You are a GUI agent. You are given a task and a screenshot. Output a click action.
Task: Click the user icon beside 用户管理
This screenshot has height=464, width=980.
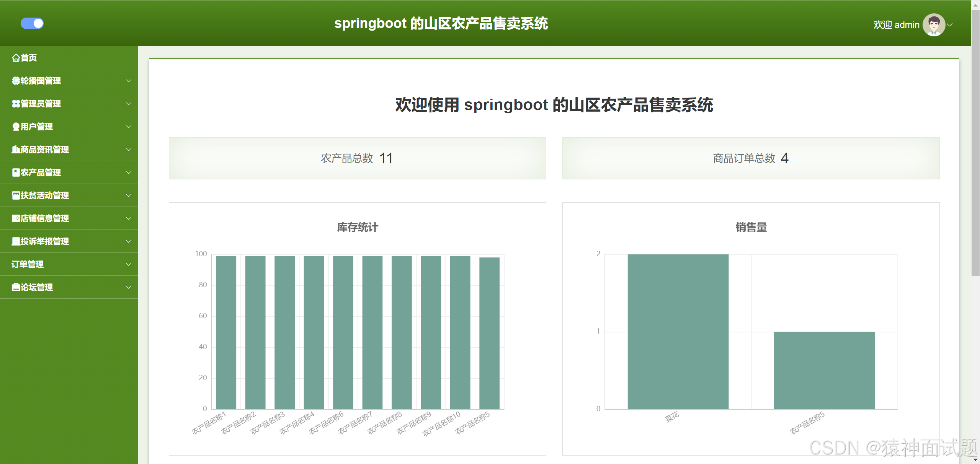tap(16, 127)
